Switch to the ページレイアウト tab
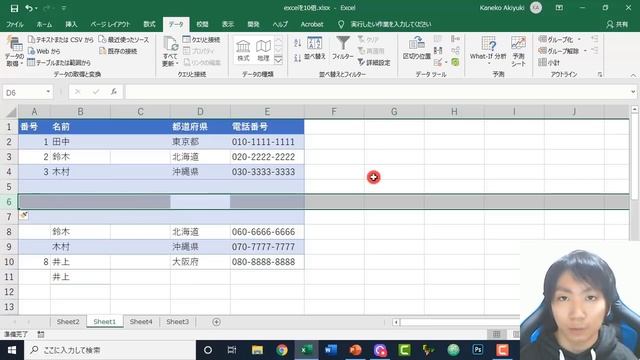The height and width of the screenshot is (360, 640). 110,24
